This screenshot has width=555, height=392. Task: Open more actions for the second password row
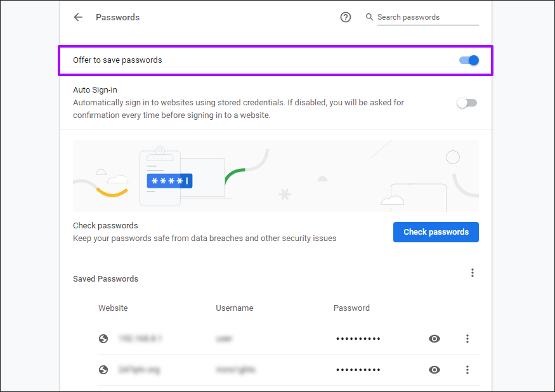pos(467,370)
